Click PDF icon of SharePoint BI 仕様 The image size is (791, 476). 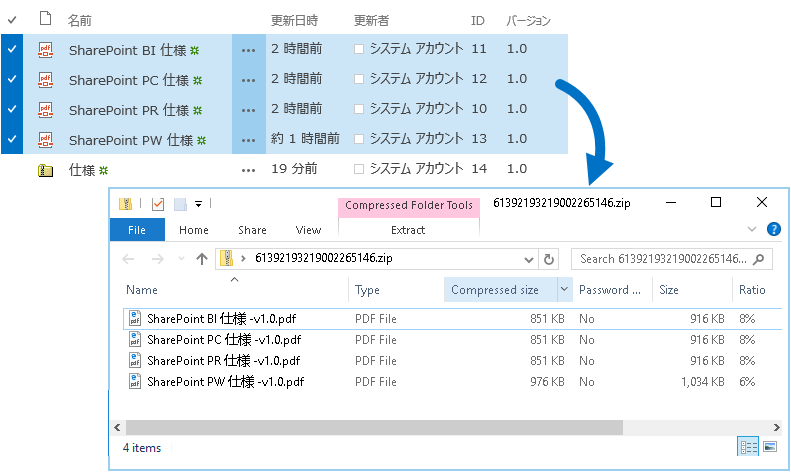[45, 50]
